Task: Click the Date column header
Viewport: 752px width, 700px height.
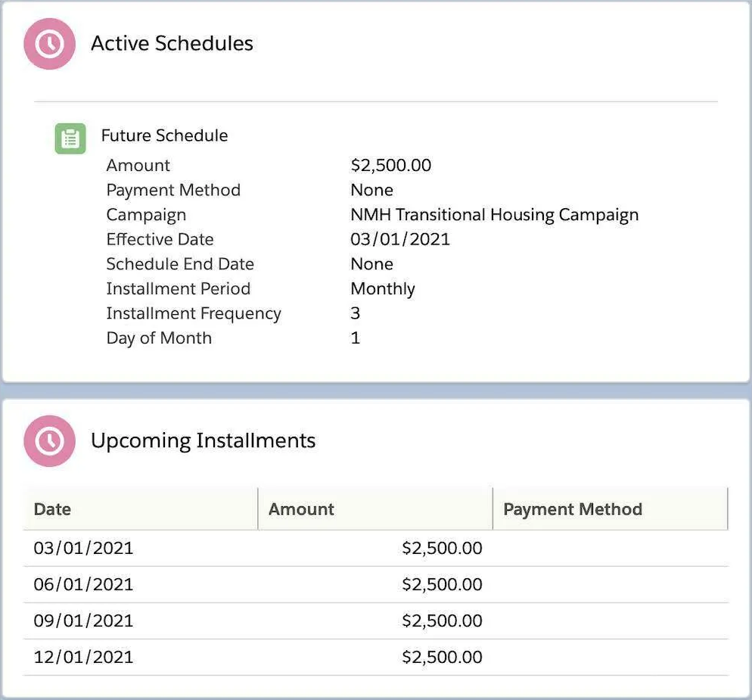Action: click(x=52, y=509)
